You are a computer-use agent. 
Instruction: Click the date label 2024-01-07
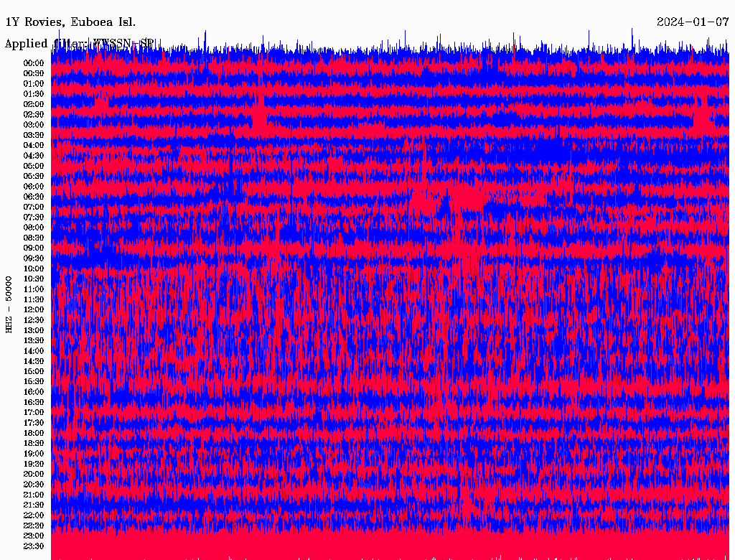click(x=693, y=22)
